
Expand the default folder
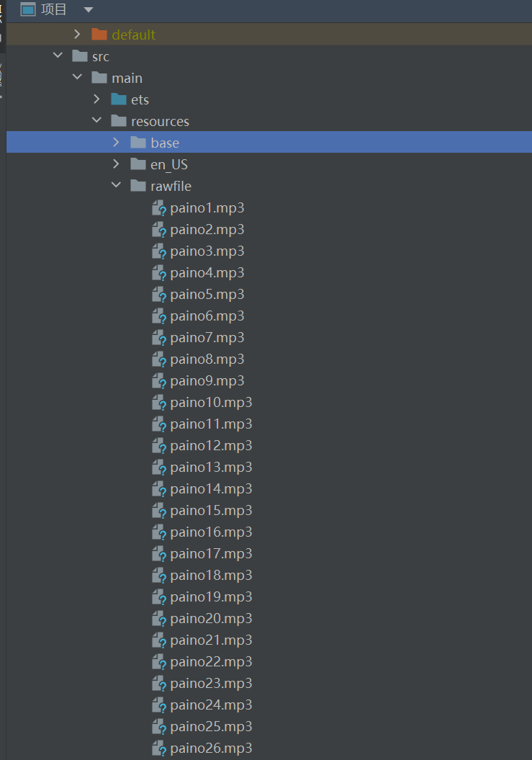click(78, 35)
